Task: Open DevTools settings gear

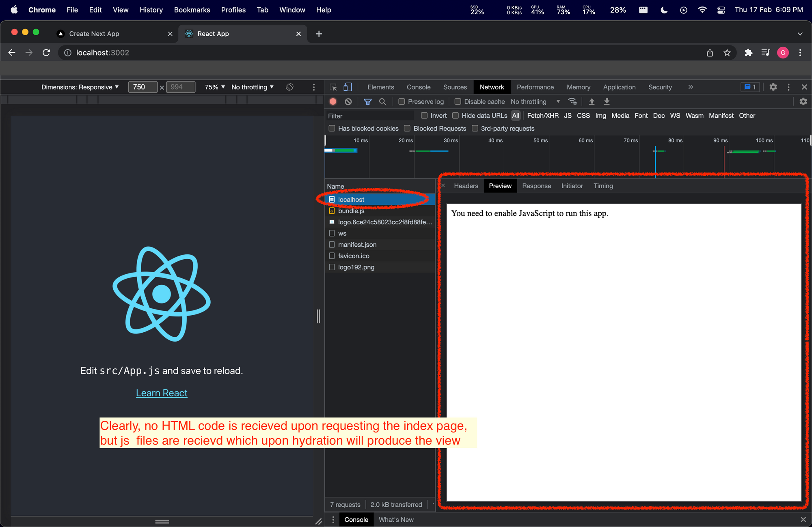Action: tap(773, 87)
